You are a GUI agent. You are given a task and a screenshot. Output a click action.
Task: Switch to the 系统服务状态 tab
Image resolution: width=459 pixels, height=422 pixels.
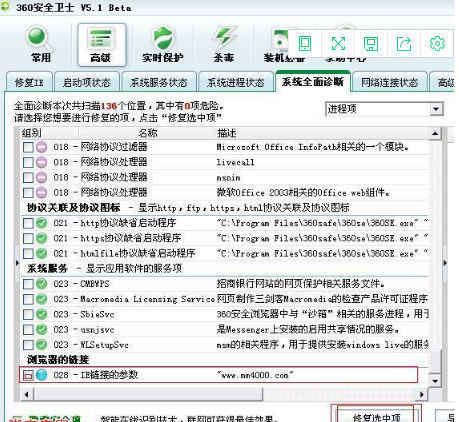pos(159,82)
